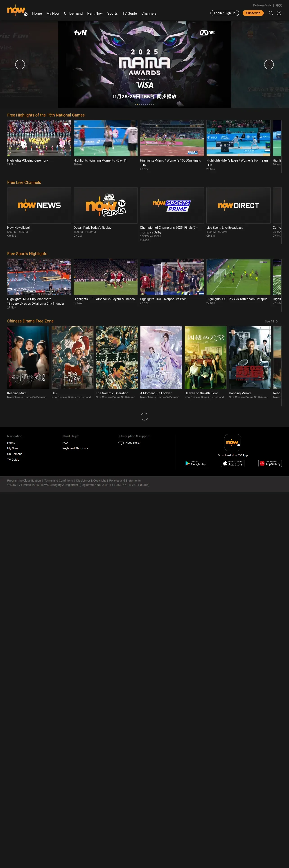
Task: Click the chat bubble icon beside Need Help?
Action: coord(121,443)
